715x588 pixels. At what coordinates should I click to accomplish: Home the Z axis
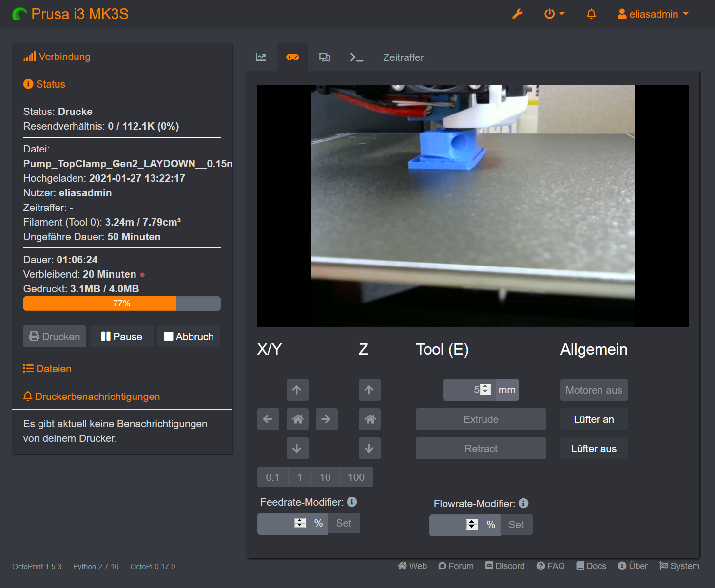[x=369, y=419]
